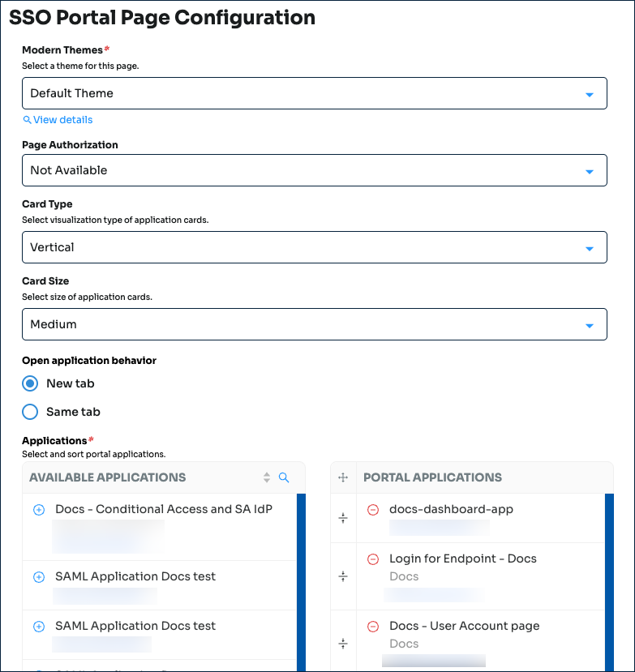Remove "Docs – User Account page" with minus icon
This screenshot has height=672, width=635.
tap(372, 626)
